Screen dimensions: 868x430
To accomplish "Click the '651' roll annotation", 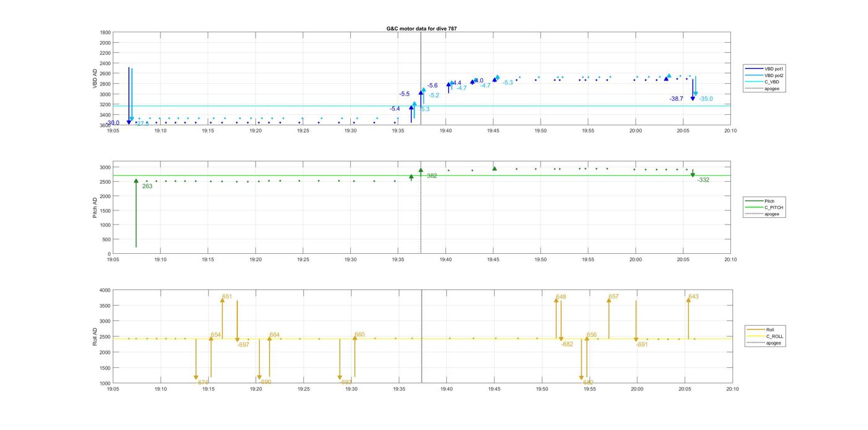I will coord(227,297).
